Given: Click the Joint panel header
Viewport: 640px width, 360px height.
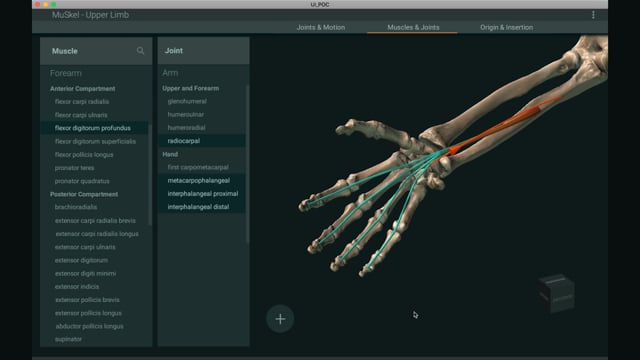Looking at the screenshot, I should click(x=203, y=51).
